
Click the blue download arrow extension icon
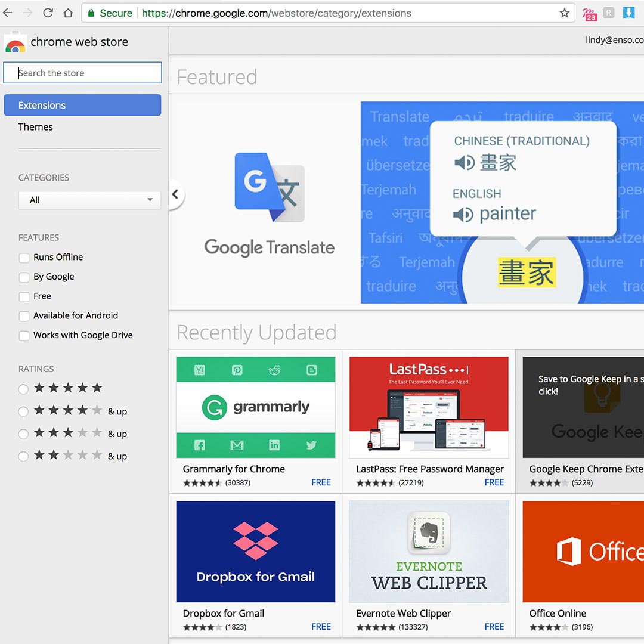click(629, 13)
